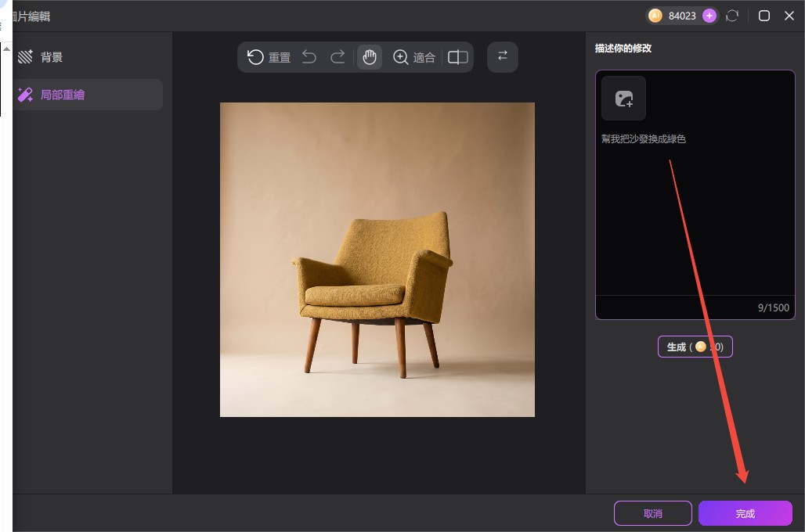Viewport: 805px width, 532px height.
Task: Click the 9/1500 character counter
Action: pos(773,307)
